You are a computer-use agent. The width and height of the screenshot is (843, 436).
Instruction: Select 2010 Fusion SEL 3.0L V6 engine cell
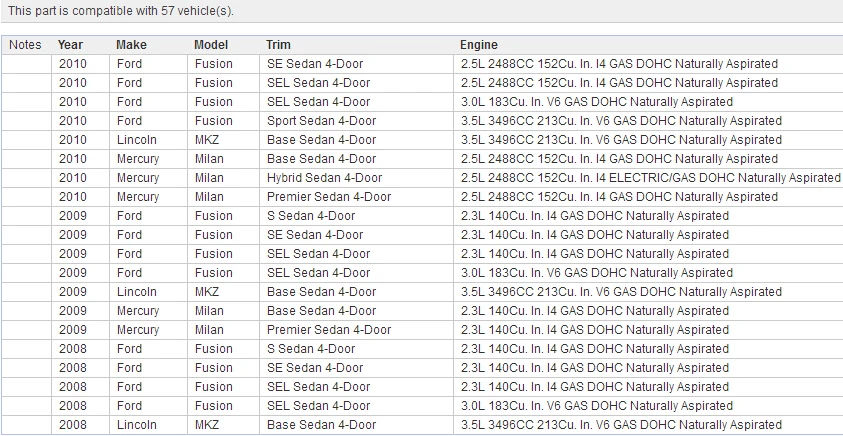click(x=597, y=102)
